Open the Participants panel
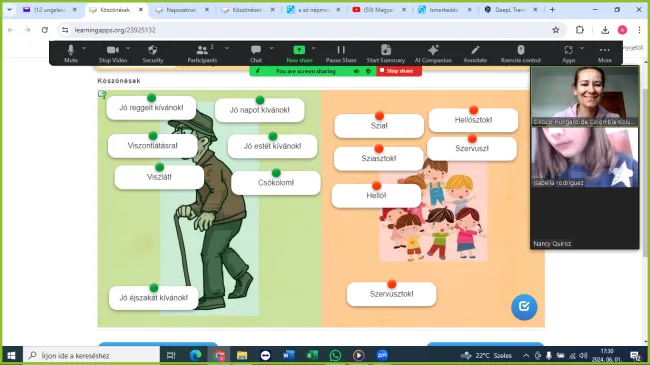The image size is (650, 365). click(x=202, y=54)
